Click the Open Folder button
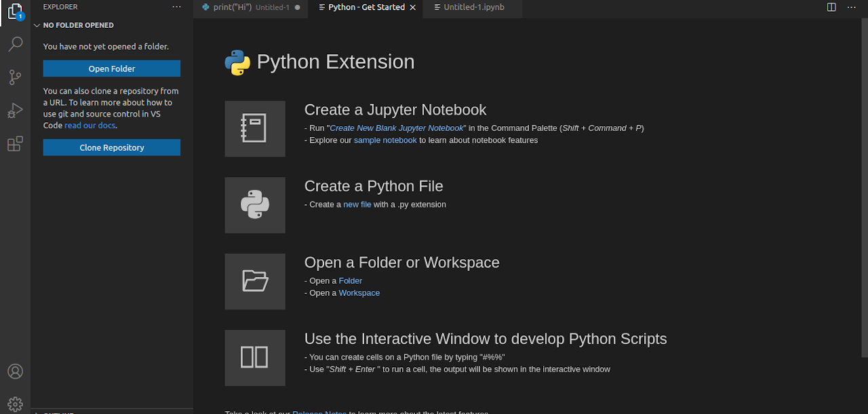Screen dimensions: 868x414 112,69
